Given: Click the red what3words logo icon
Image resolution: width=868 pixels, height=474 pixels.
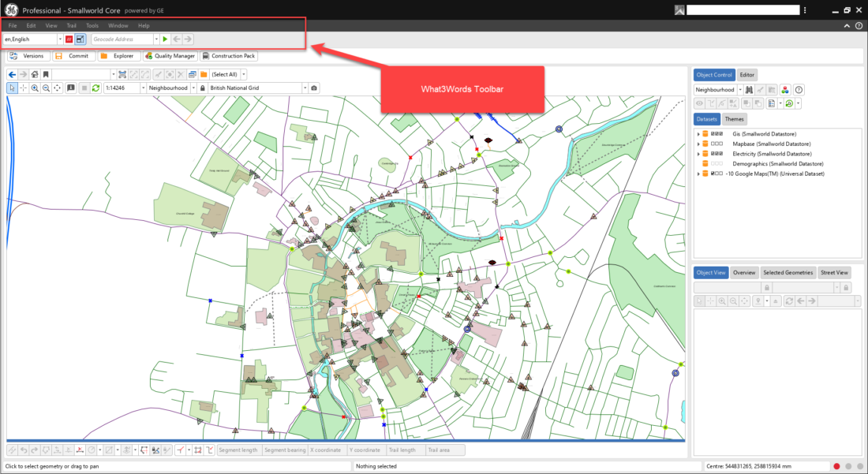Looking at the screenshot, I should pos(69,39).
